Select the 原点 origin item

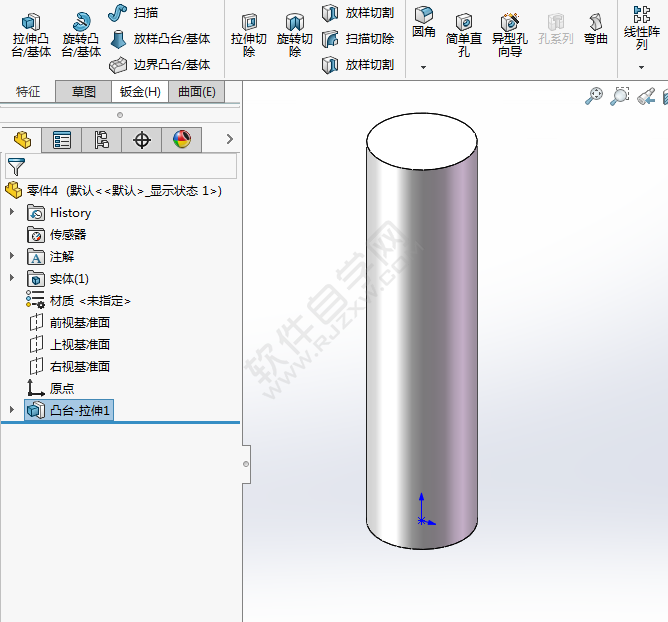point(51,388)
